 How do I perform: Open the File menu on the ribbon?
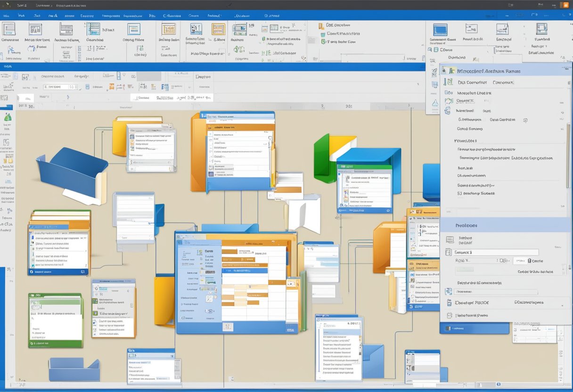[6, 15]
